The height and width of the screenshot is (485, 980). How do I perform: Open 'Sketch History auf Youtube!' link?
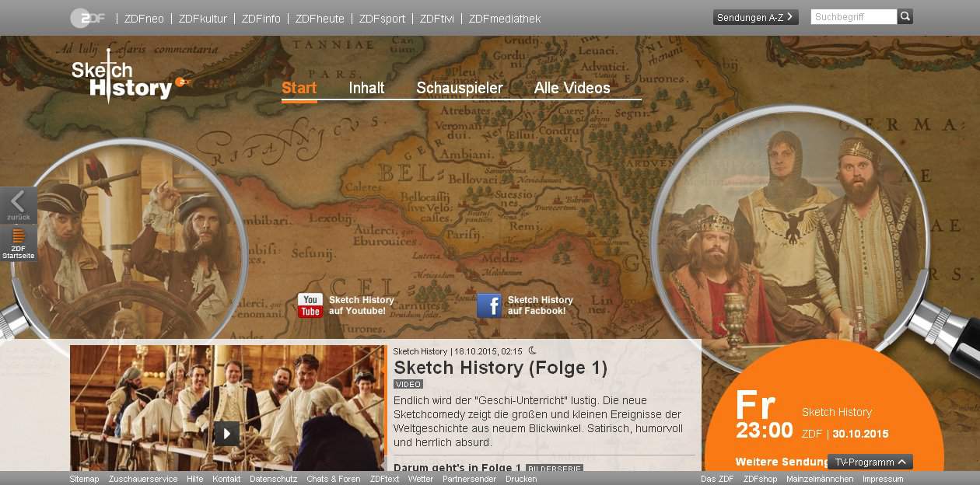point(362,305)
